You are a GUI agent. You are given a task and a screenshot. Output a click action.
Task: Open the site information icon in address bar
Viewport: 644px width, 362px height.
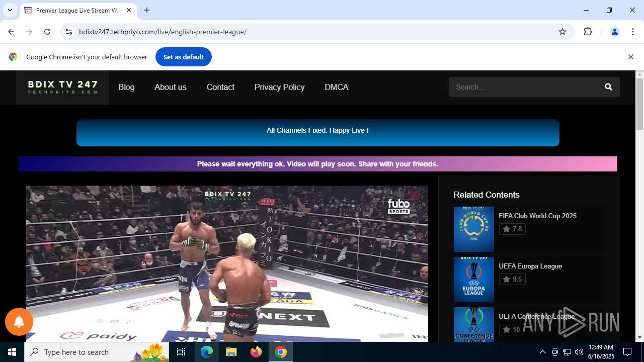(69, 32)
